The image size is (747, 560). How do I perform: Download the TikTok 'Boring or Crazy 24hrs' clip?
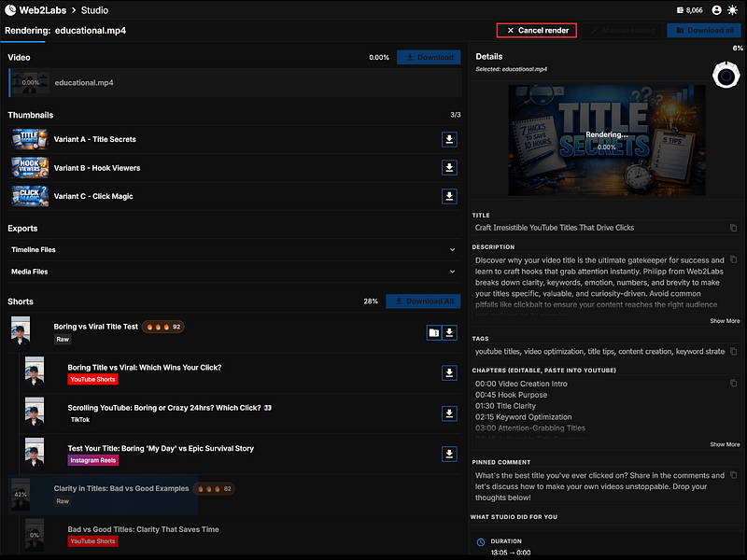point(449,413)
